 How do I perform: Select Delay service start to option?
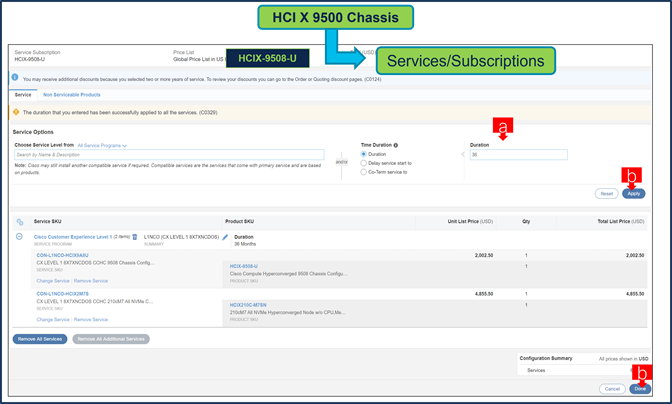363,163
